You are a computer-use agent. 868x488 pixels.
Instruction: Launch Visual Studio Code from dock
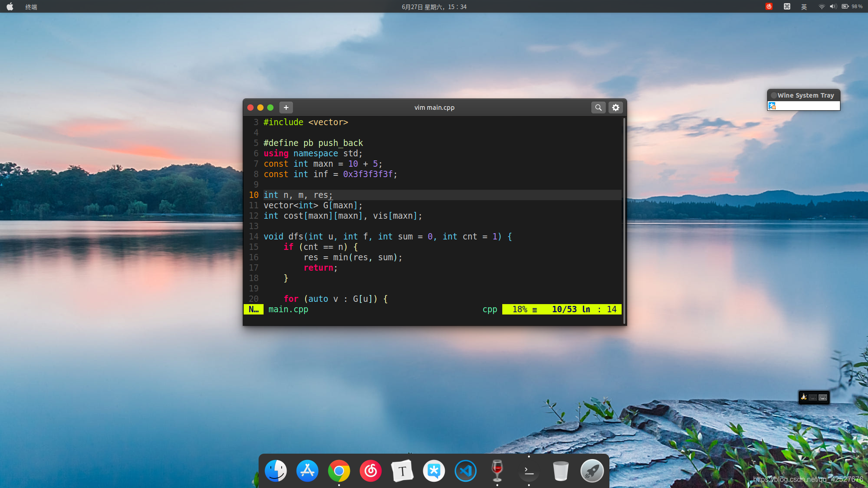pos(465,471)
